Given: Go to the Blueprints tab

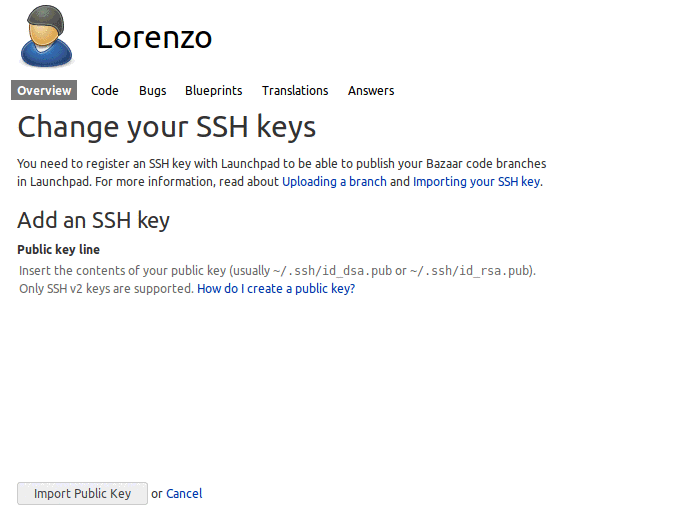Looking at the screenshot, I should (214, 90).
